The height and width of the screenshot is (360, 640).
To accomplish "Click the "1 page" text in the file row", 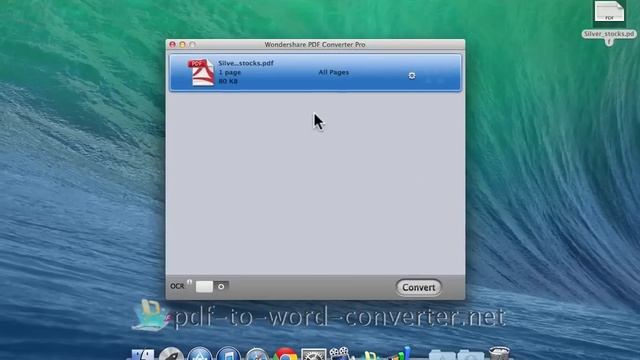I will (230, 72).
